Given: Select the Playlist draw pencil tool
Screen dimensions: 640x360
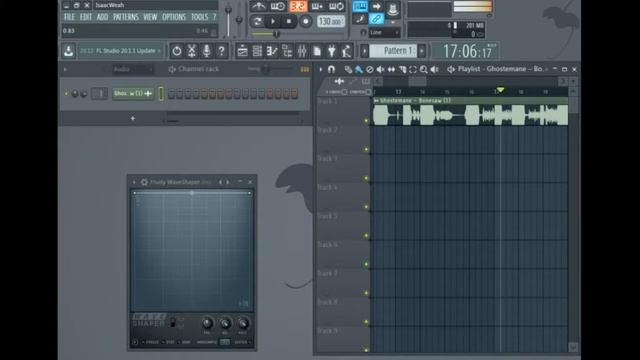Looking at the screenshot, I should coord(348,70).
